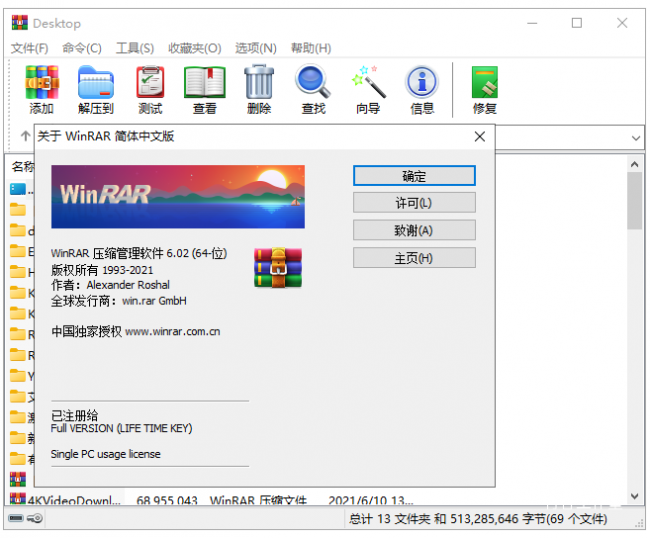Click the disk drive icon in status bar

(16, 518)
